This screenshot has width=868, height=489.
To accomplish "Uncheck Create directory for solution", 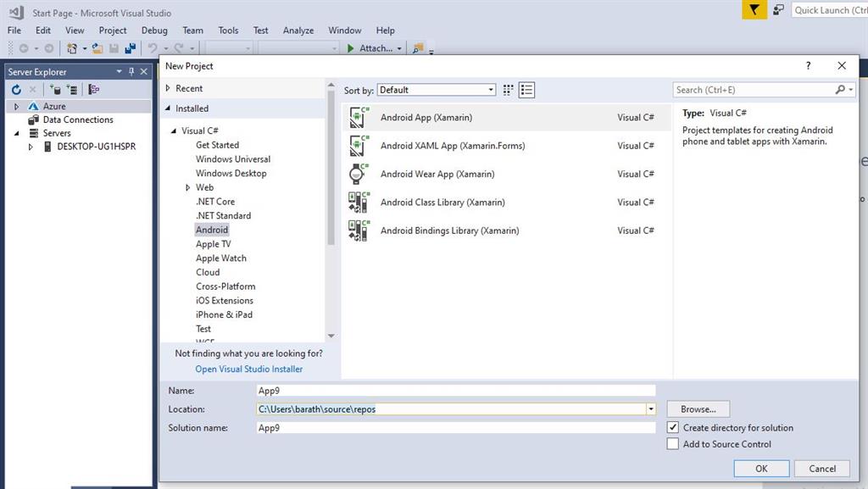I will (673, 428).
